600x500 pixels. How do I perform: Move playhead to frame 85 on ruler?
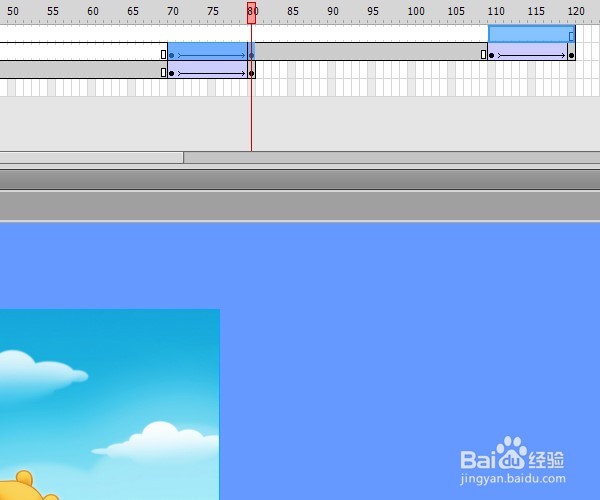(x=293, y=11)
